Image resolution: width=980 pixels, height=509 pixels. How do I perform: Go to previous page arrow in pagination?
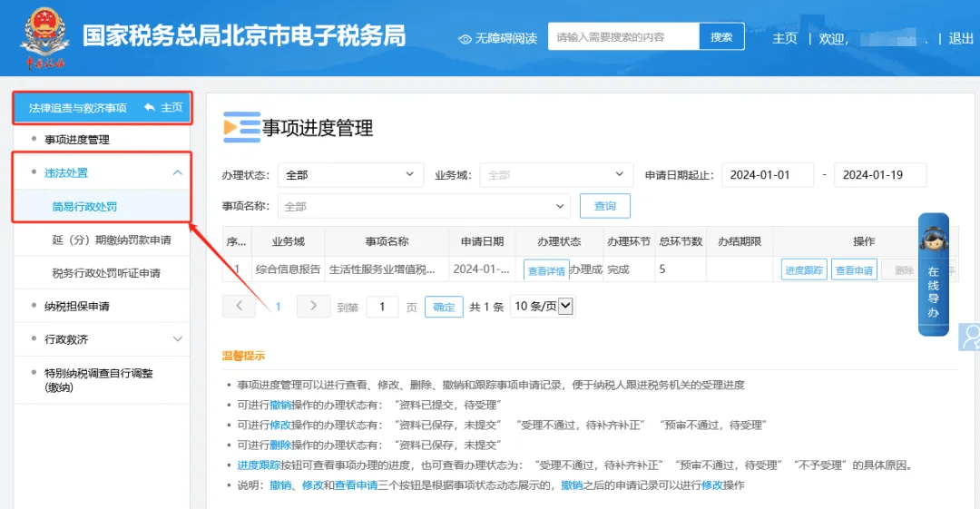coord(239,306)
